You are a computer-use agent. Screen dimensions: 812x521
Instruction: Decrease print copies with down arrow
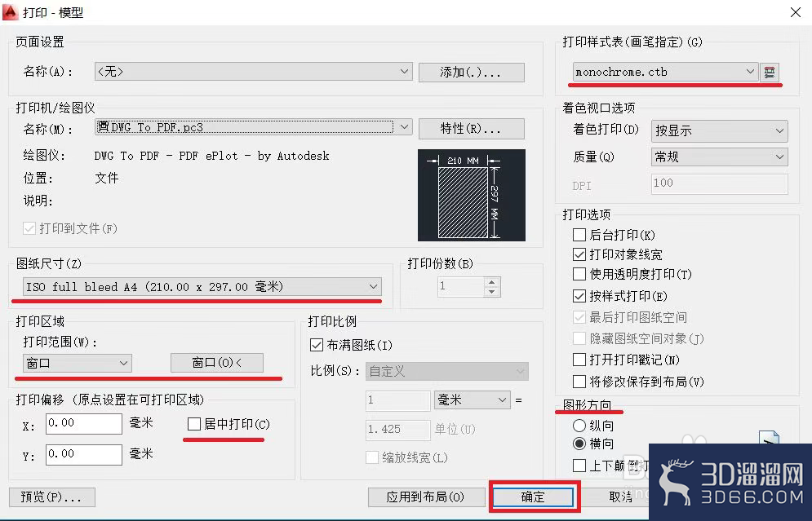(492, 291)
